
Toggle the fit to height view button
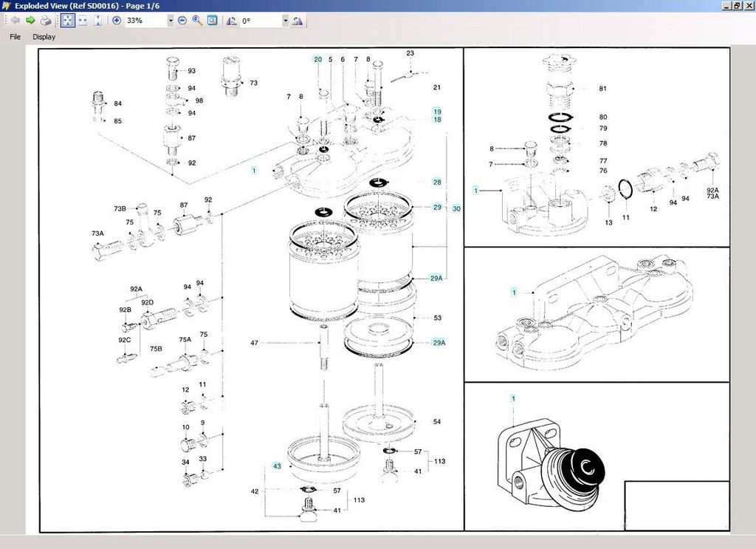[x=97, y=21]
